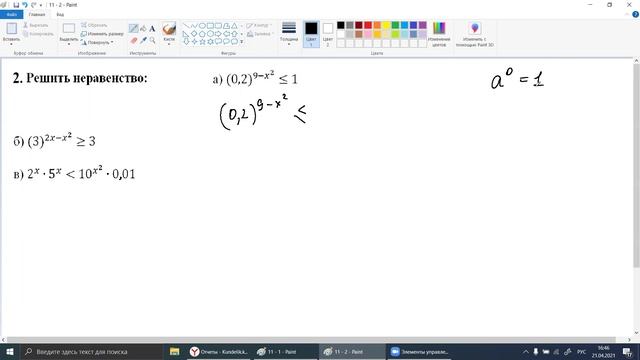Open the File (Файл) menu tab
640x360 pixels.
coord(11,14)
